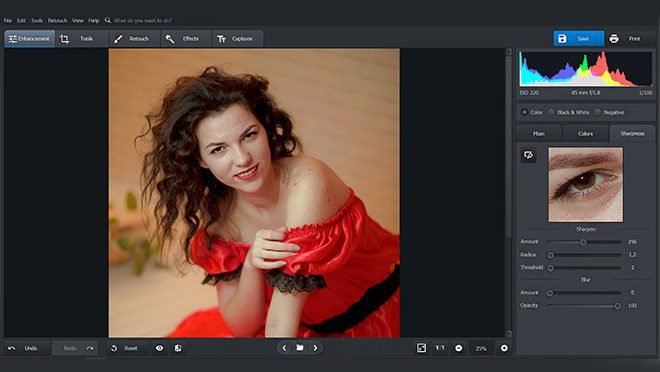
Task: Open the Retouch toolbar tab
Action: pos(134,39)
